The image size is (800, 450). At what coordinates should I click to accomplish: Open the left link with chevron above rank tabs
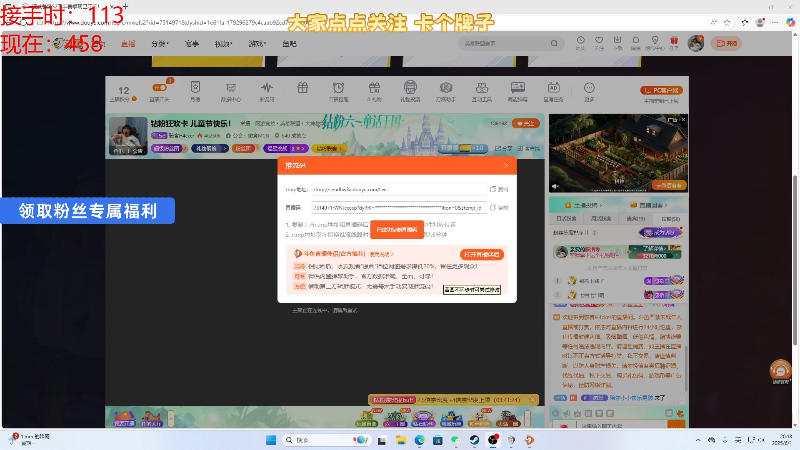tap(584, 205)
